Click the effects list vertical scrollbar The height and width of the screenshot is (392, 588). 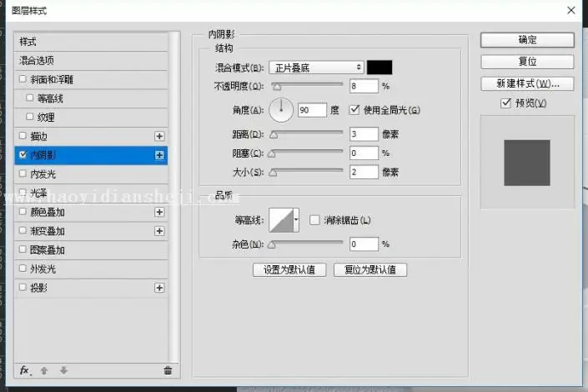pyautogui.click(x=173, y=197)
